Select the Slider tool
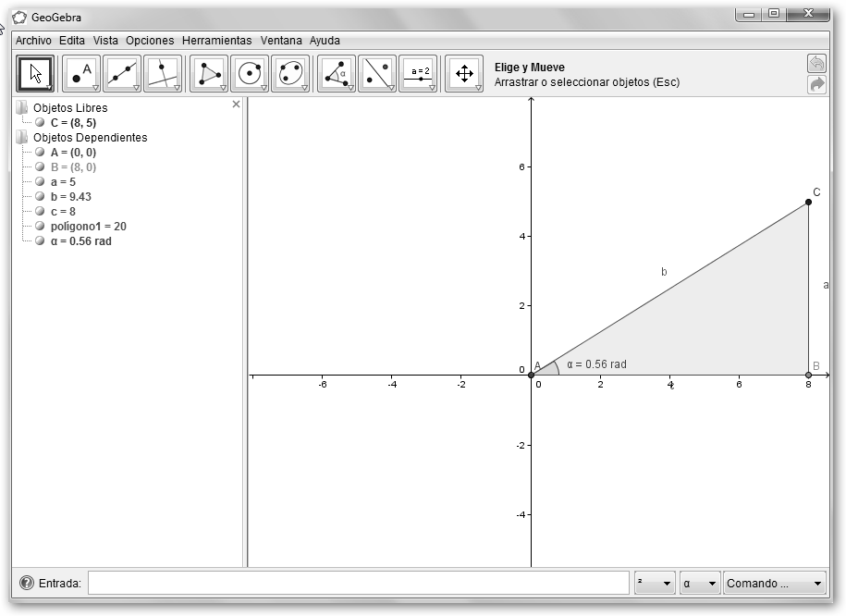The width and height of the screenshot is (846, 616). (x=417, y=74)
